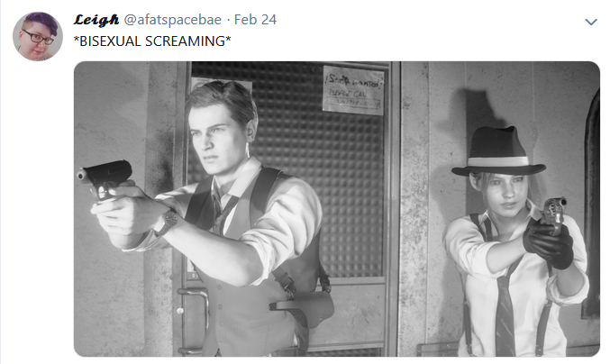610x364 pixels.
Task: Select the *BISEXUAL SCREAMING* tweet text
Action: (x=152, y=41)
